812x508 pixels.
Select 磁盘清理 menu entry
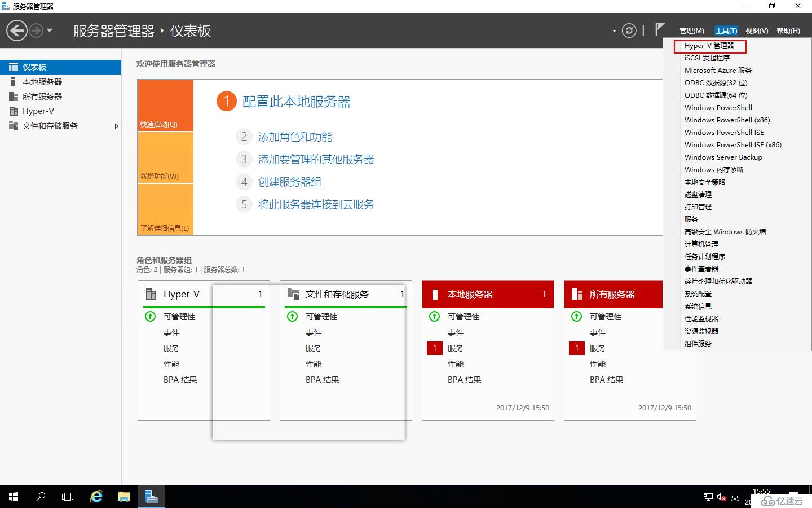point(698,195)
